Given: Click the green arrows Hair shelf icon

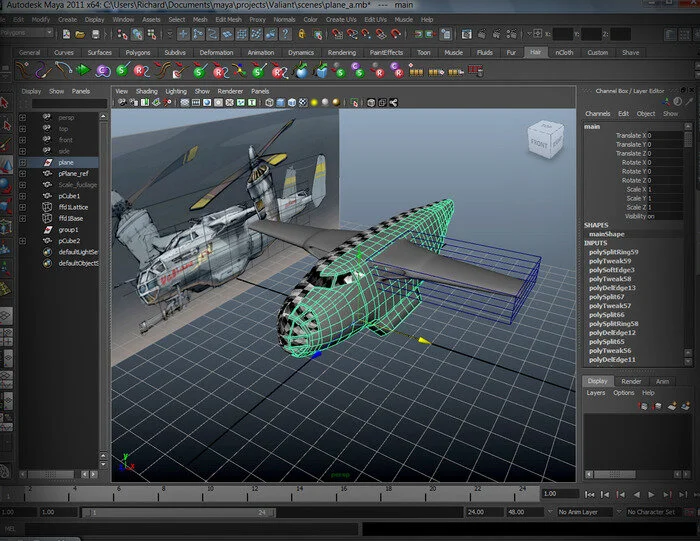Looking at the screenshot, I should pyautogui.click(x=82, y=70).
